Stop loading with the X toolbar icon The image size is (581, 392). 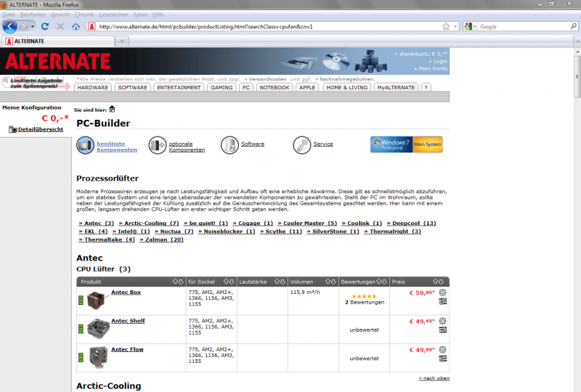coord(60,26)
